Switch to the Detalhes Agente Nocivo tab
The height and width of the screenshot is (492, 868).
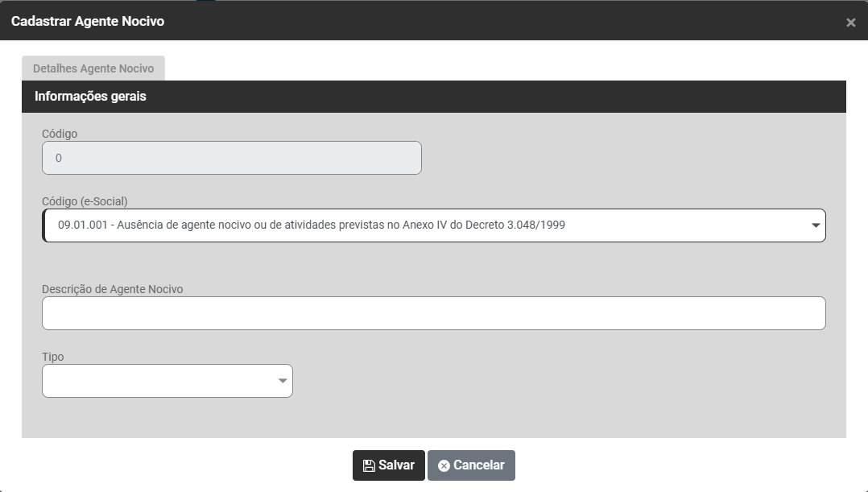[93, 68]
